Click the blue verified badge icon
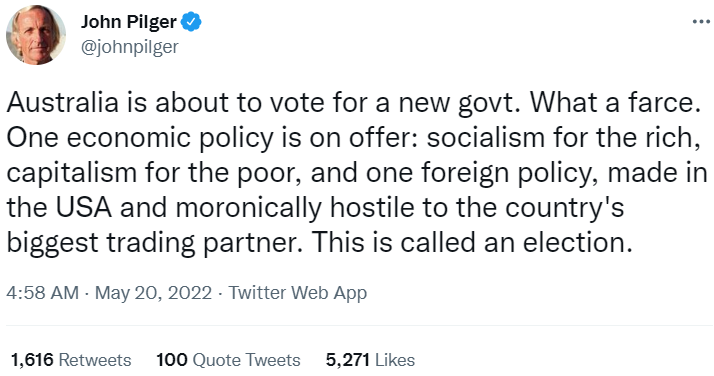 click(x=191, y=22)
